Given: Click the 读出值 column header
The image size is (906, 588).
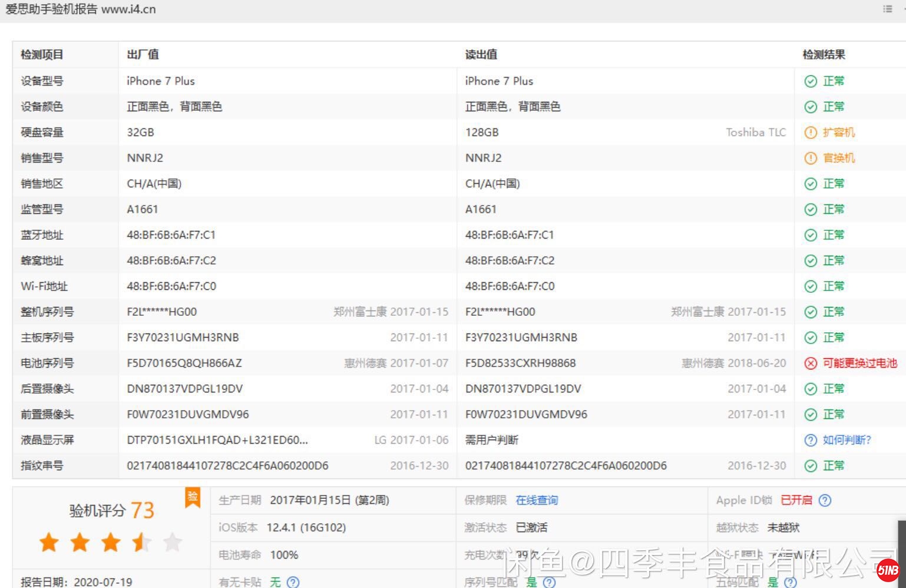Looking at the screenshot, I should click(481, 55).
